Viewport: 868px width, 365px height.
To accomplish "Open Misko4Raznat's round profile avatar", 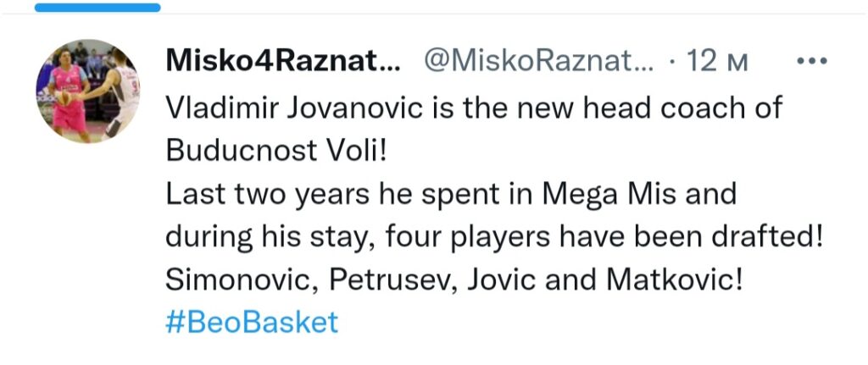I will [x=88, y=91].
